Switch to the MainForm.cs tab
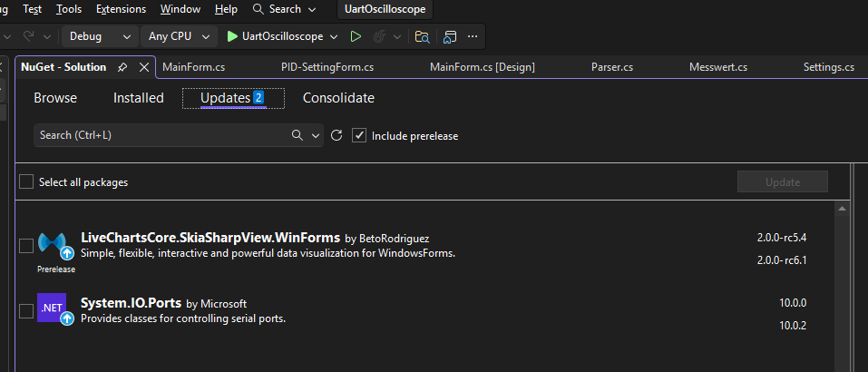This screenshot has height=372, width=868. [x=194, y=67]
